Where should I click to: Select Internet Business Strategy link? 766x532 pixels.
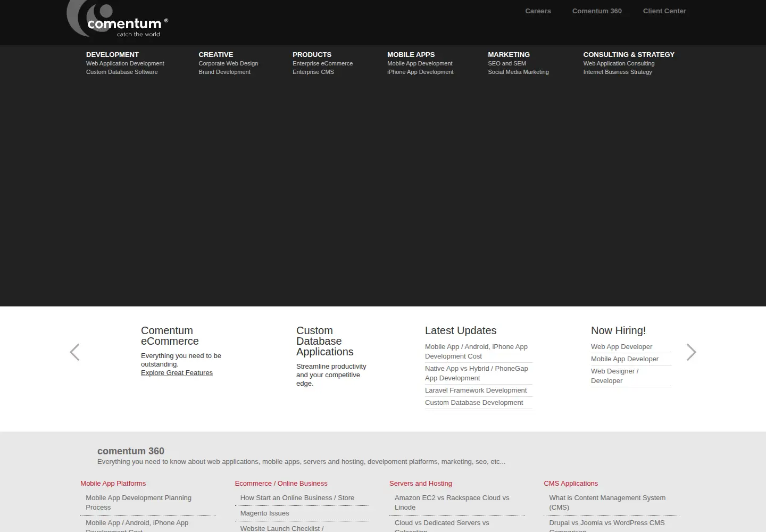618,72
